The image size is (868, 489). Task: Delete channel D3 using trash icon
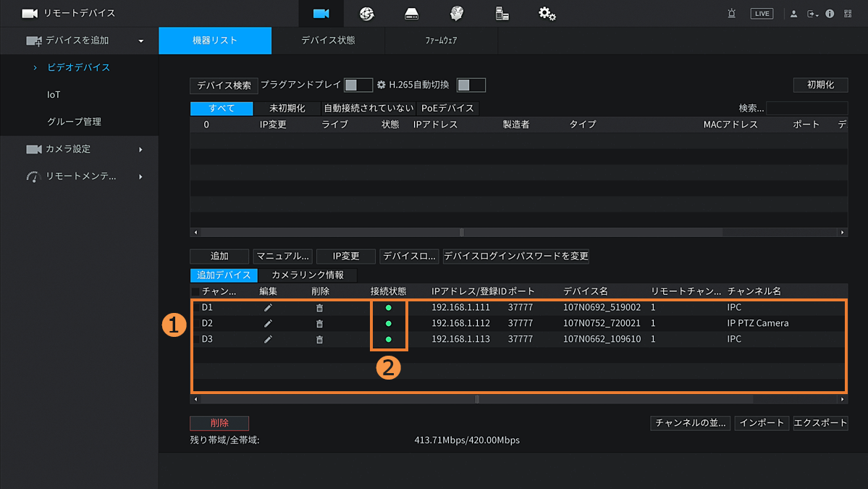click(x=319, y=340)
